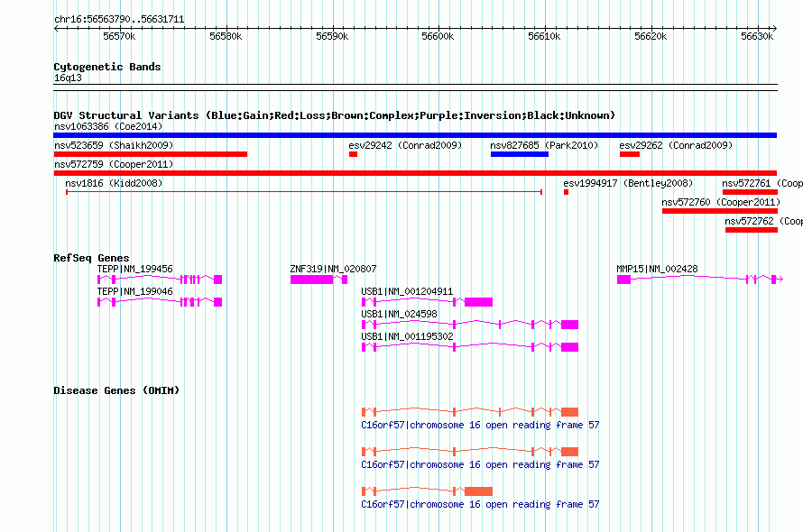803x532 pixels.
Task: Click the esv29262 (Conrad2009) label
Action: (x=676, y=145)
